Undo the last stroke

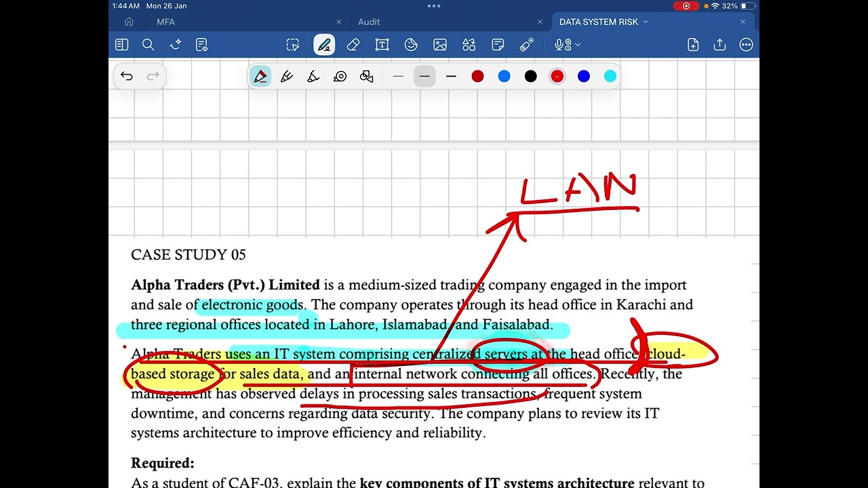127,76
